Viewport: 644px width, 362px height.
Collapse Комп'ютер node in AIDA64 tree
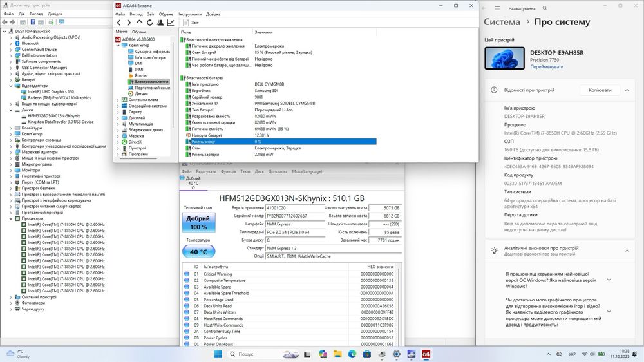click(118, 46)
